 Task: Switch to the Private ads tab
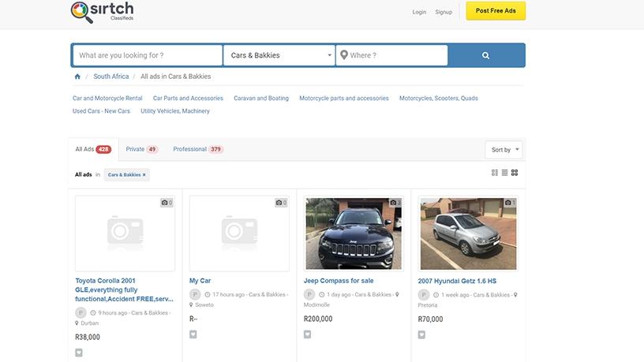click(x=141, y=149)
